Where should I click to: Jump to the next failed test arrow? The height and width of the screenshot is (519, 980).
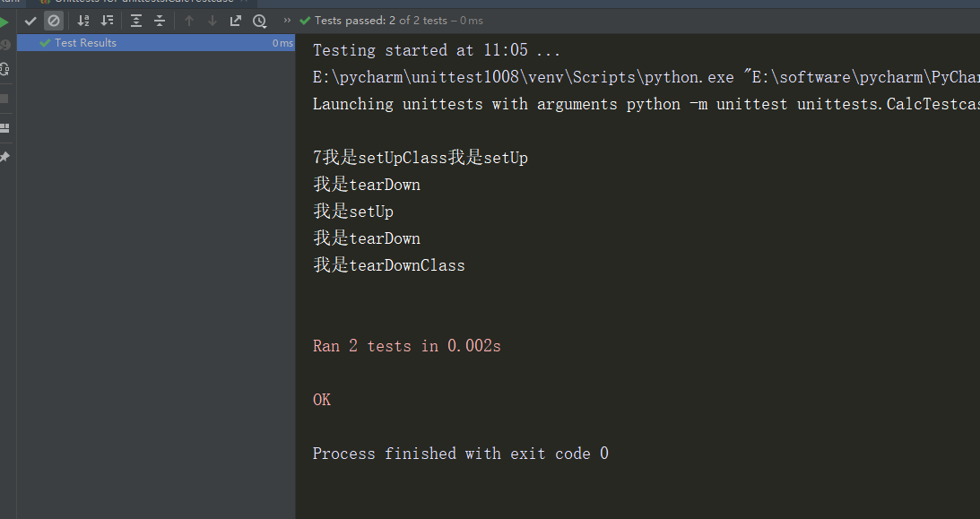pyautogui.click(x=211, y=20)
